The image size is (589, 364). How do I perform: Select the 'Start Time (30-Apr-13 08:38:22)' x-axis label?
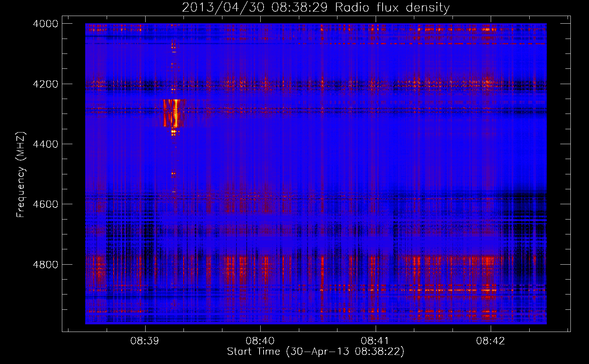click(x=316, y=352)
